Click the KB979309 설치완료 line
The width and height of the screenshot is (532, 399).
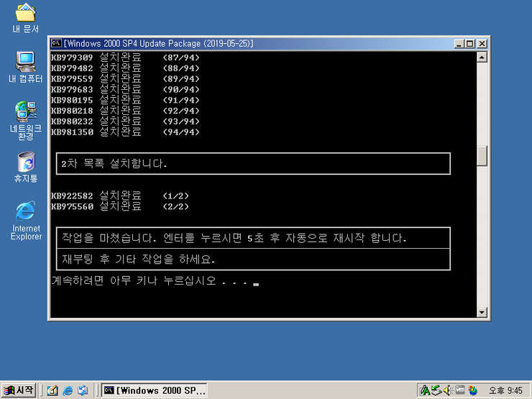pyautogui.click(x=125, y=58)
